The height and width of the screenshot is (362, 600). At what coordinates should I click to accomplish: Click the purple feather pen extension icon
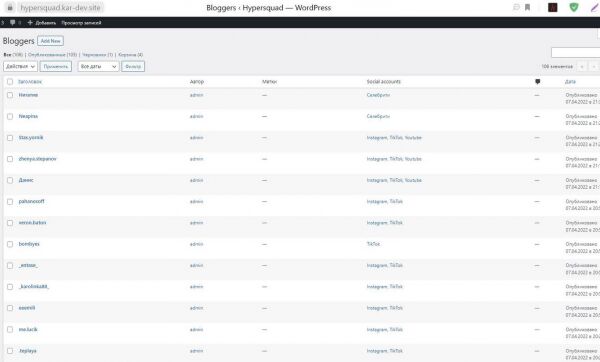[595, 7]
